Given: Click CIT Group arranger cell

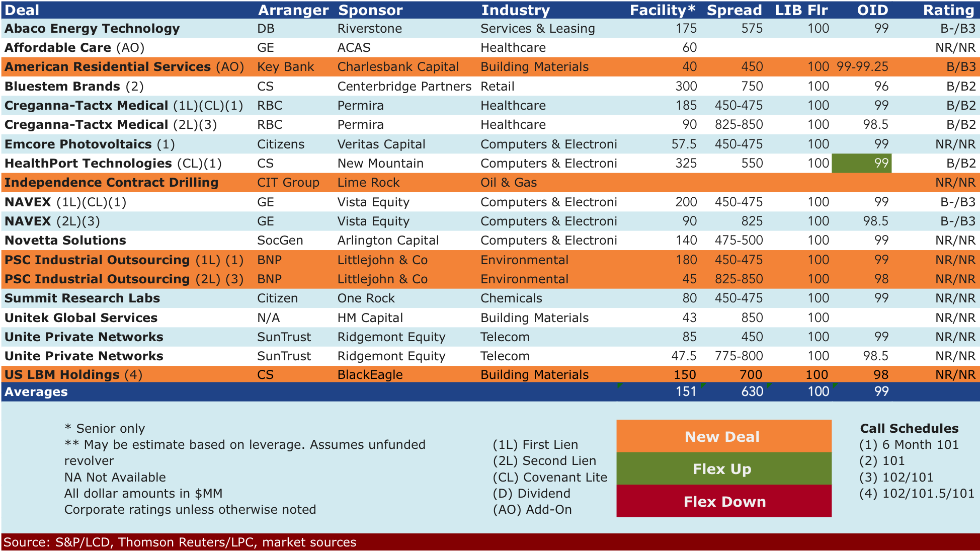Looking at the screenshot, I should click(x=288, y=183).
